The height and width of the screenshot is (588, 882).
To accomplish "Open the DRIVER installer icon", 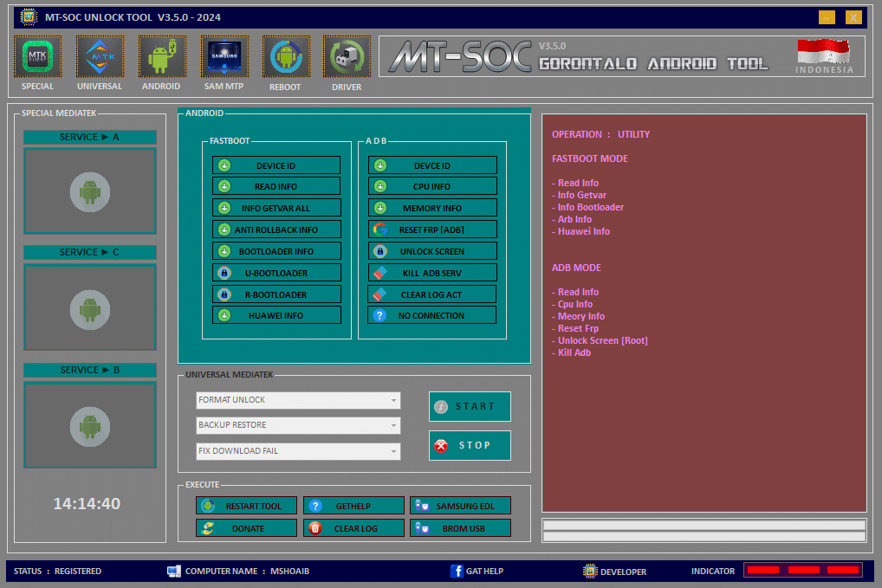I will [346, 55].
